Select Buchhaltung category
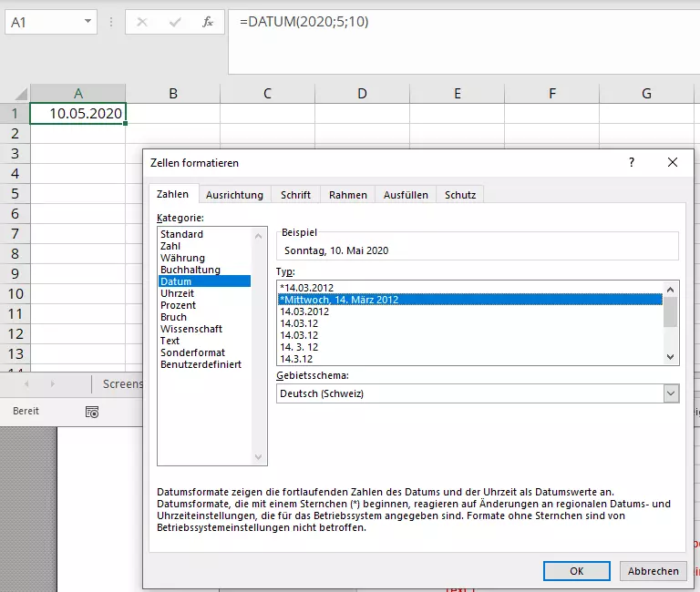 tap(204, 270)
